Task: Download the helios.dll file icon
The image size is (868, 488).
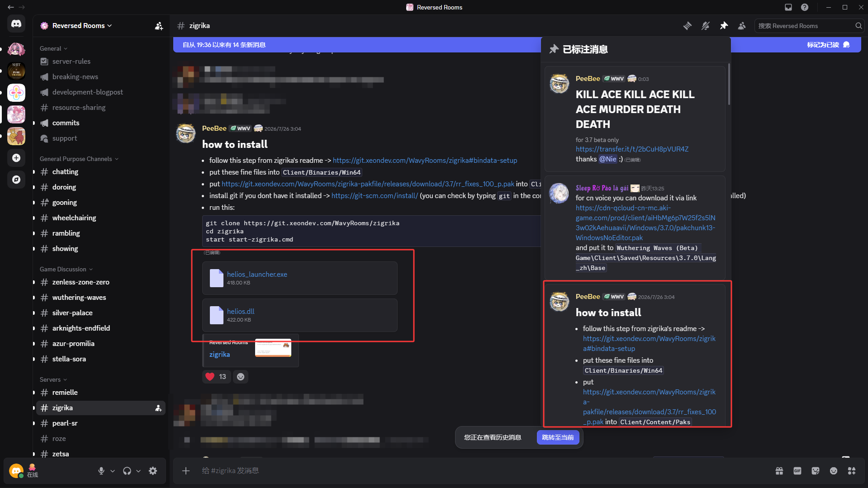Action: click(217, 315)
